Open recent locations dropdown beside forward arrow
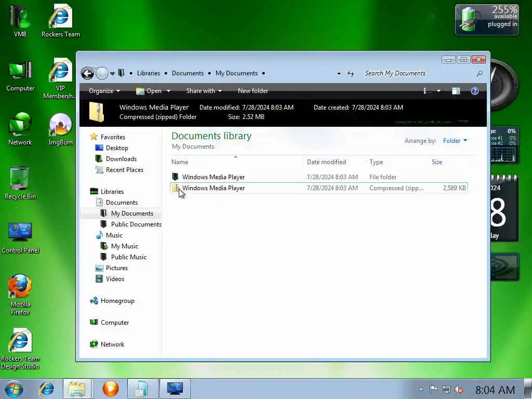Viewport: 532px width, 399px height. (x=112, y=74)
